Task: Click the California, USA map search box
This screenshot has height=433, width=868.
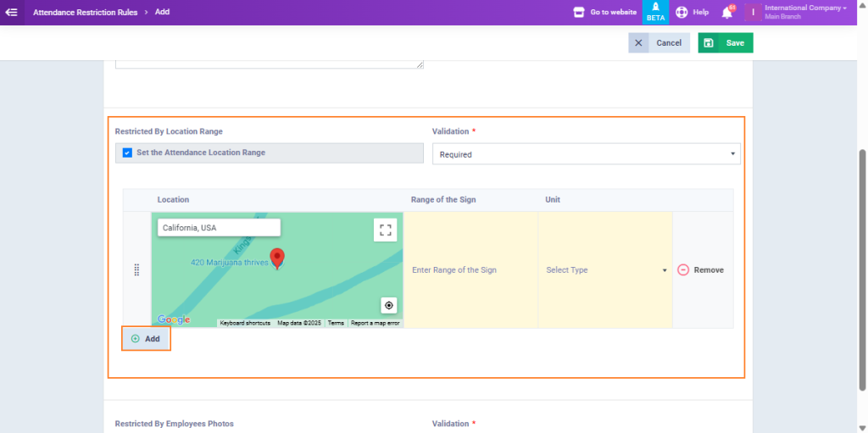Action: coord(219,228)
